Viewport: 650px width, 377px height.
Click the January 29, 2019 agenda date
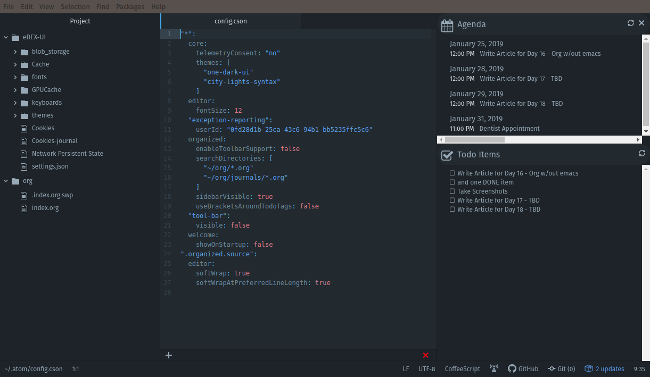click(476, 94)
